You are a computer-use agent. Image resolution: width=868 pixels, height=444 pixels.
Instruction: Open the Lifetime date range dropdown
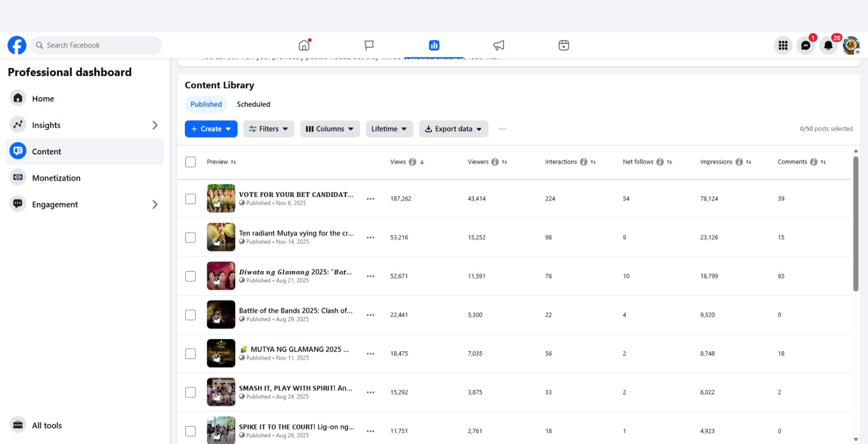pos(389,129)
